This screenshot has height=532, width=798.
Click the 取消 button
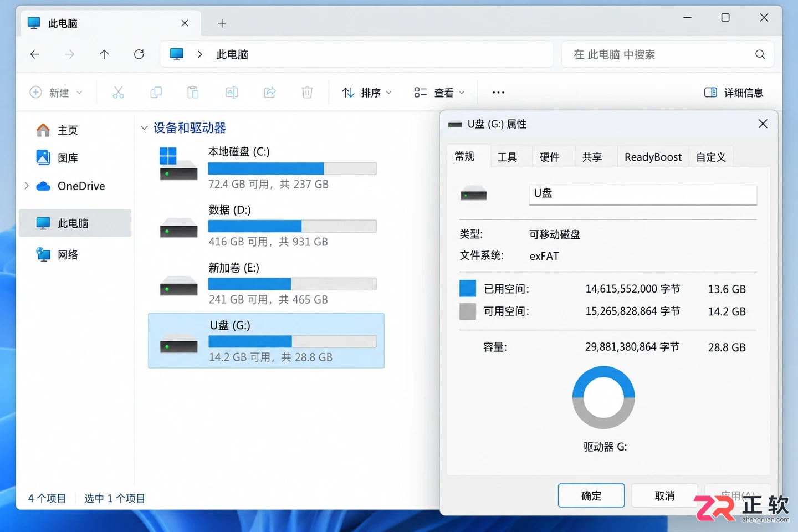(x=664, y=495)
